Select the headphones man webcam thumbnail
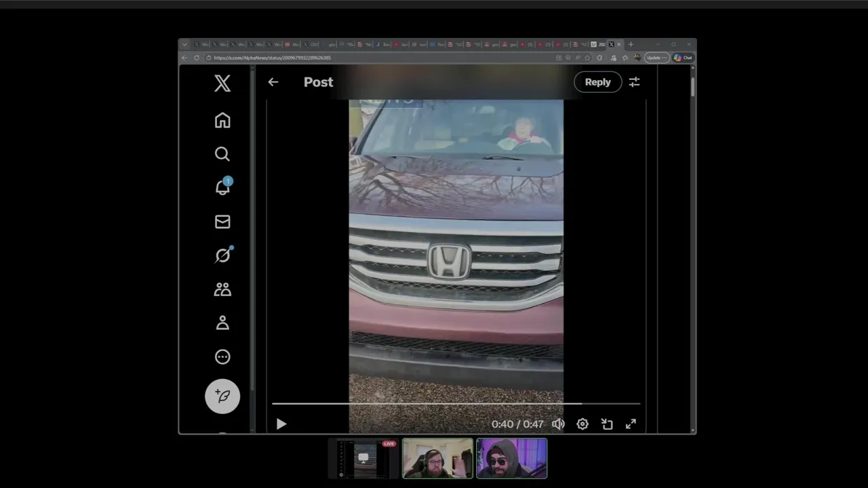The image size is (868, 488). click(437, 459)
